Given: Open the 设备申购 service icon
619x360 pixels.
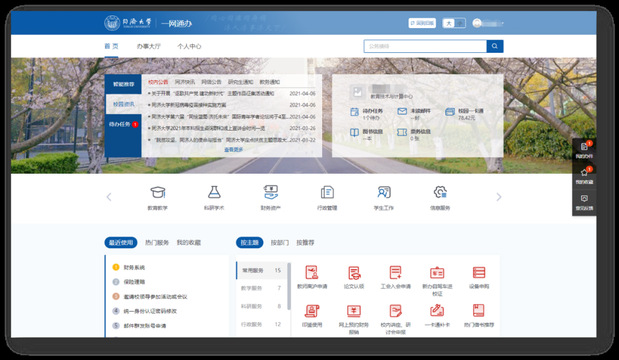Looking at the screenshot, I should [x=479, y=272].
